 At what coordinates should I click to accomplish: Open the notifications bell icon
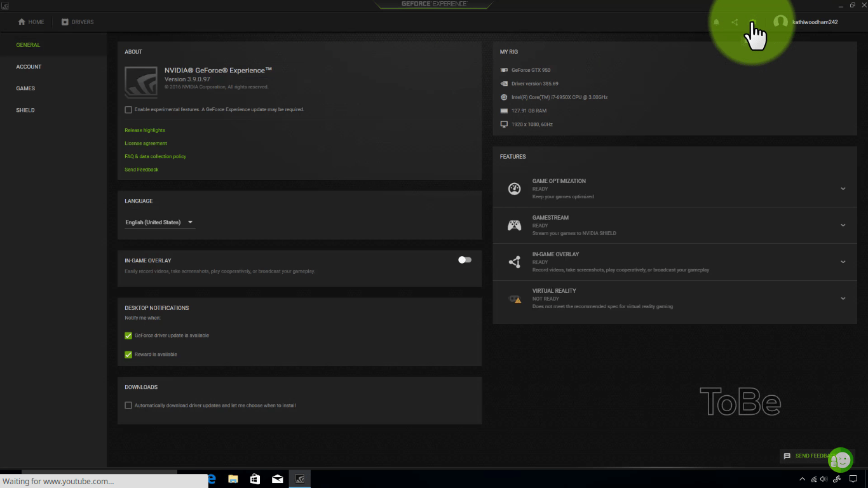(716, 22)
